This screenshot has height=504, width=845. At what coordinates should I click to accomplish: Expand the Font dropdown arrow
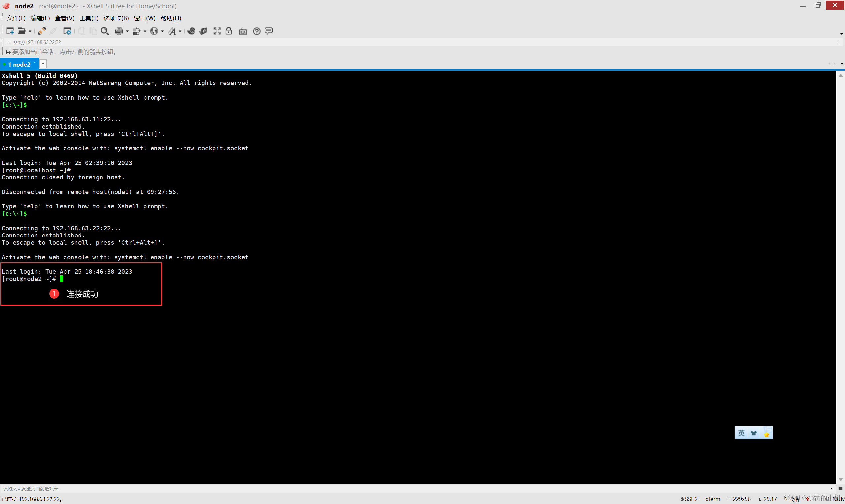pyautogui.click(x=180, y=32)
